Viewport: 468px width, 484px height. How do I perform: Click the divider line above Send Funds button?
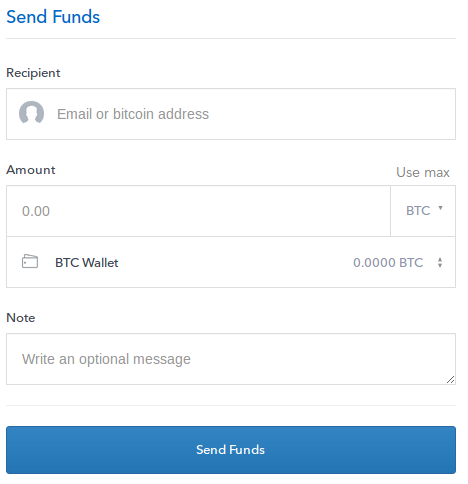point(231,405)
